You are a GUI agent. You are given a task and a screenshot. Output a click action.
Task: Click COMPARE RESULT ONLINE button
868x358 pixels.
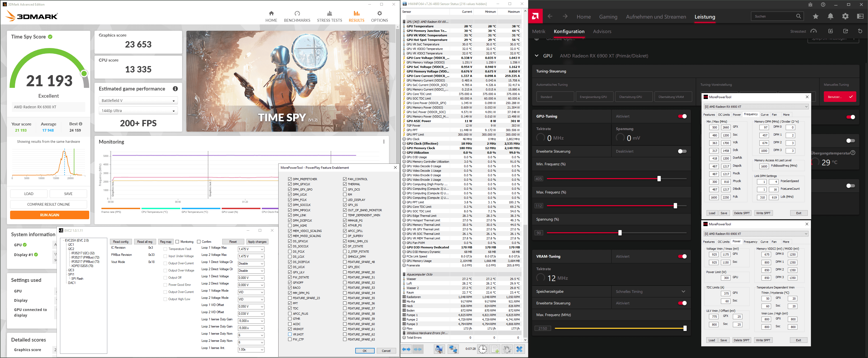tap(49, 204)
